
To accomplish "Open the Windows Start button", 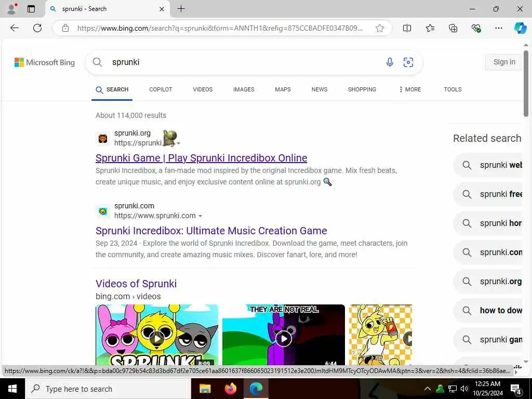I will click(12, 389).
